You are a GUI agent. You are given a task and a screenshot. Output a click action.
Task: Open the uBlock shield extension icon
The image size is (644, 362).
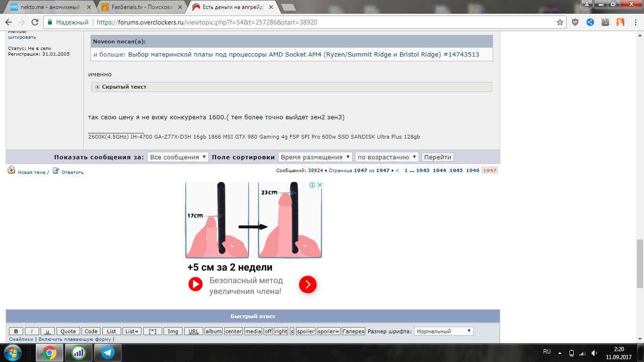click(x=575, y=22)
